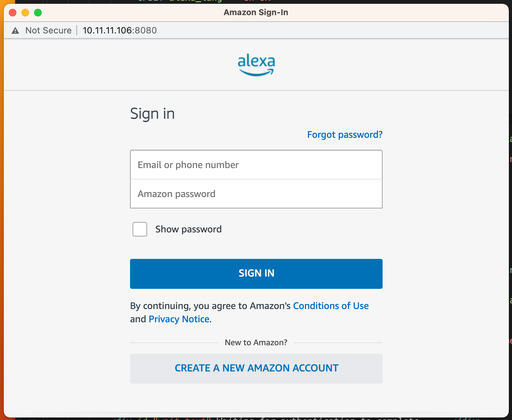The height and width of the screenshot is (420, 512).
Task: Click the Sign in heading text
Action: click(x=152, y=114)
